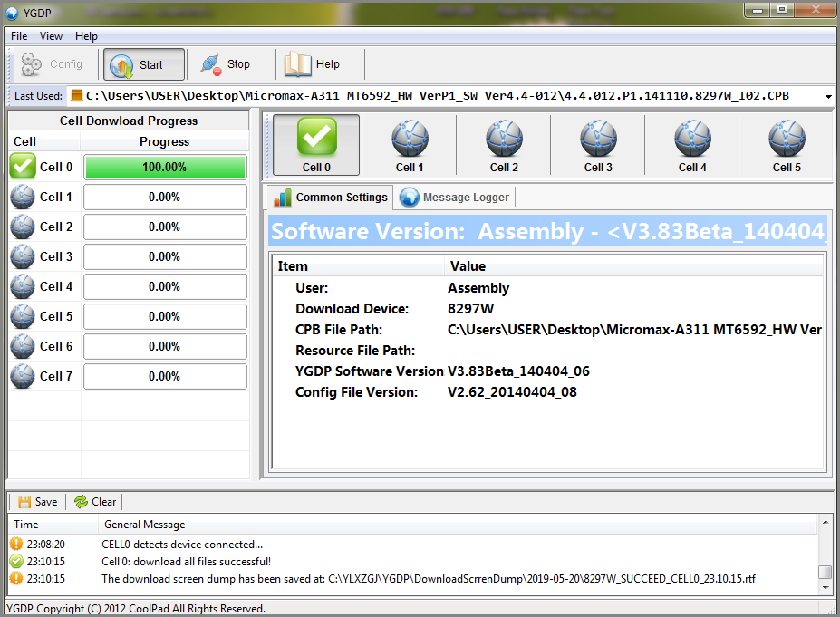Screen dimensions: 840x617
Task: Click the General Message column header
Action: (x=458, y=525)
